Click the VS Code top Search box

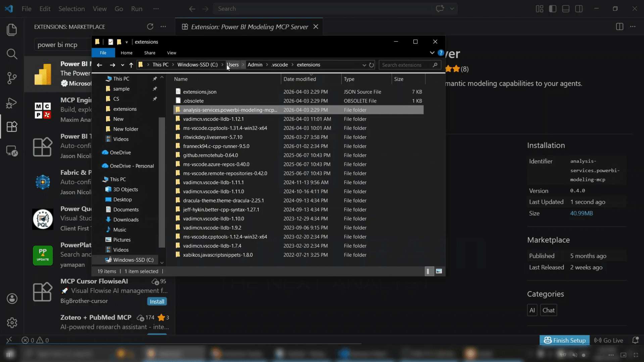[x=322, y=9]
